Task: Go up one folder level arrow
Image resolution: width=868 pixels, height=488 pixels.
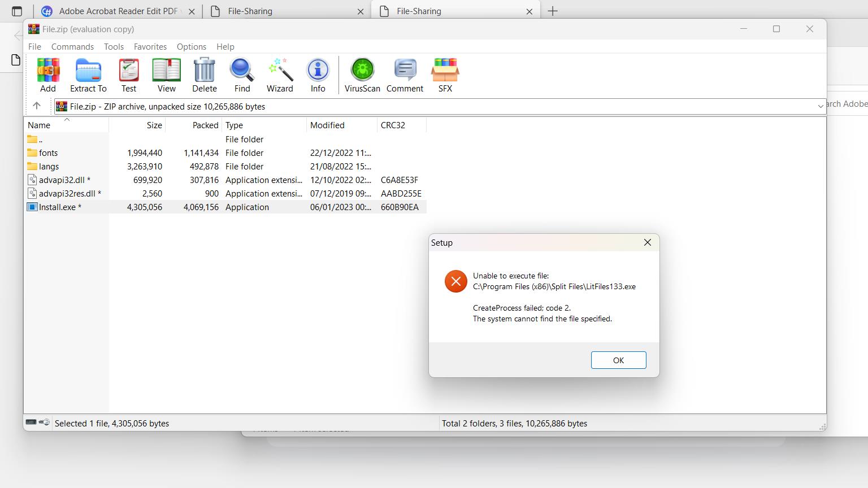Action: [x=37, y=106]
